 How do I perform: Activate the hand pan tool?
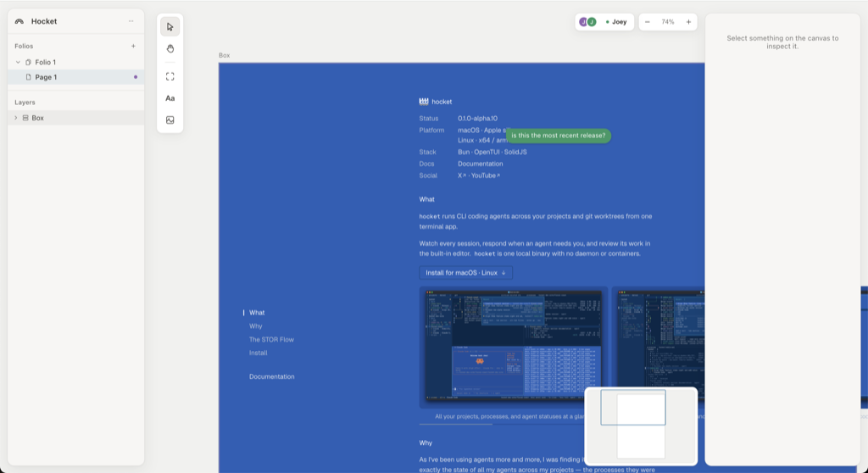pyautogui.click(x=170, y=48)
